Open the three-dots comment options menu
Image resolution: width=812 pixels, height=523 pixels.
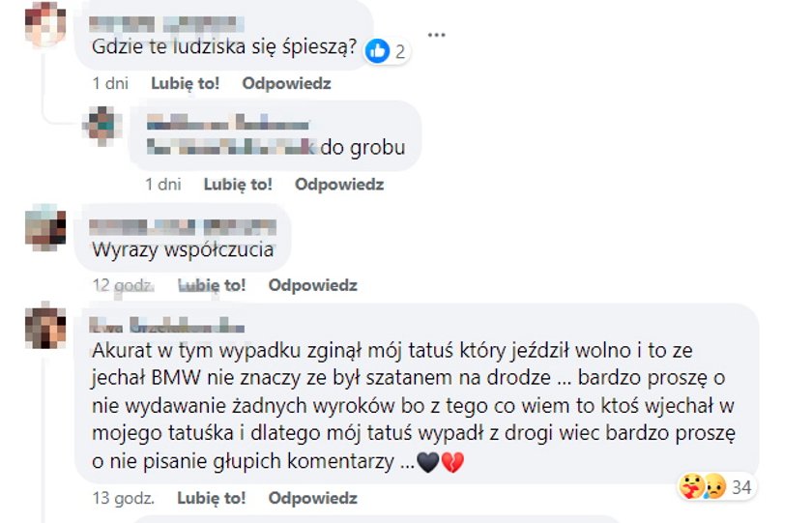click(437, 35)
